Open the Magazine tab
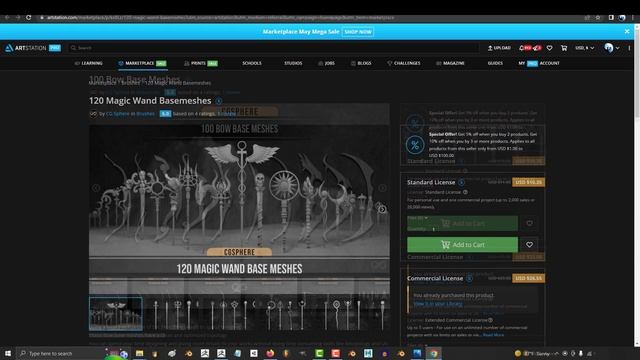The image size is (640, 360). [450, 63]
